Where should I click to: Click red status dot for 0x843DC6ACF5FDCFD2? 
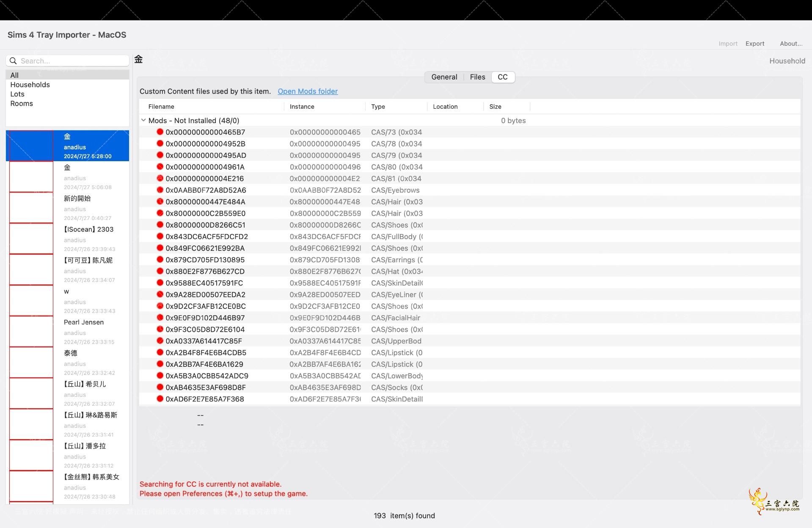pyautogui.click(x=160, y=236)
